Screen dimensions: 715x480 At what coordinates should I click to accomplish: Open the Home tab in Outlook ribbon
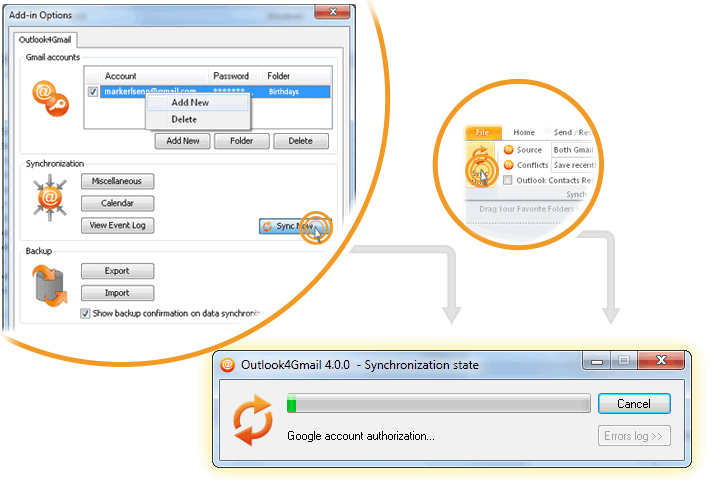(x=524, y=132)
